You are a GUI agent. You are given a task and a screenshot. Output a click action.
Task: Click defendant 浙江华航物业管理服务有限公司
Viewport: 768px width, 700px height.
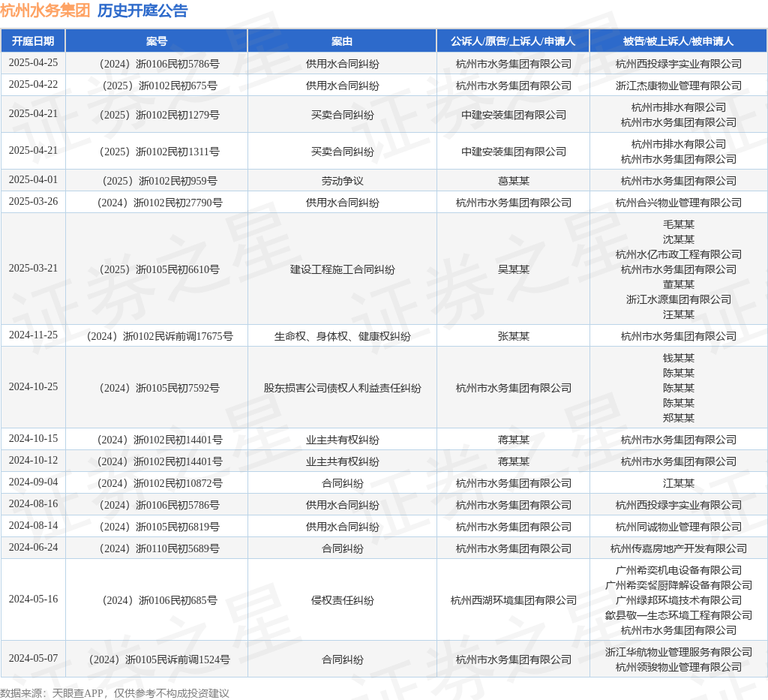(x=678, y=652)
